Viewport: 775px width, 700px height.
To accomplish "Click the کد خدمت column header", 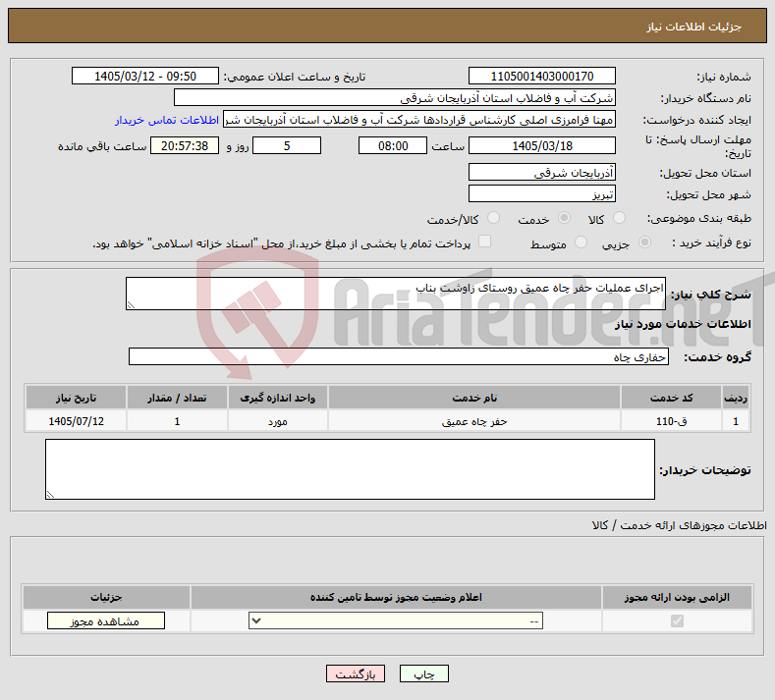I will 671,398.
